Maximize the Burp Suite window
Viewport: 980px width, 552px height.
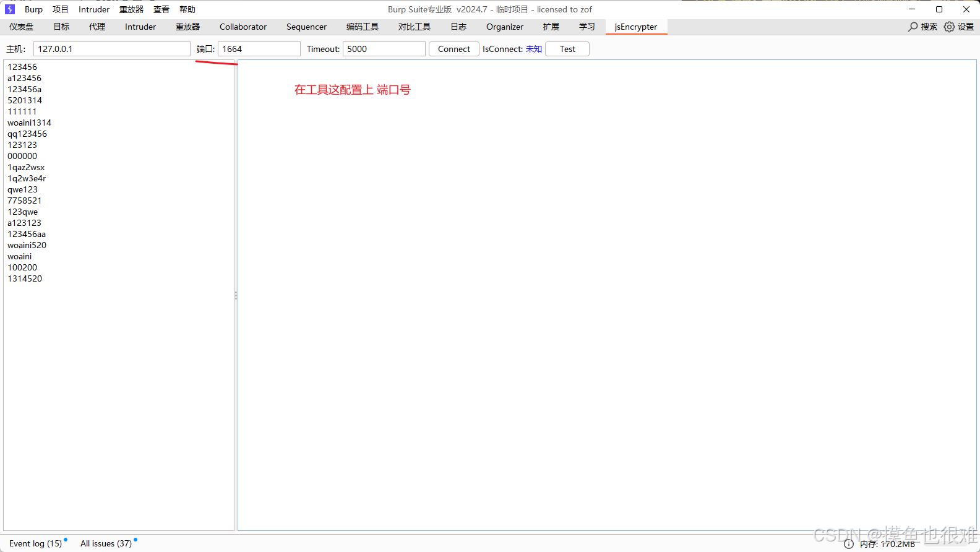pos(939,9)
